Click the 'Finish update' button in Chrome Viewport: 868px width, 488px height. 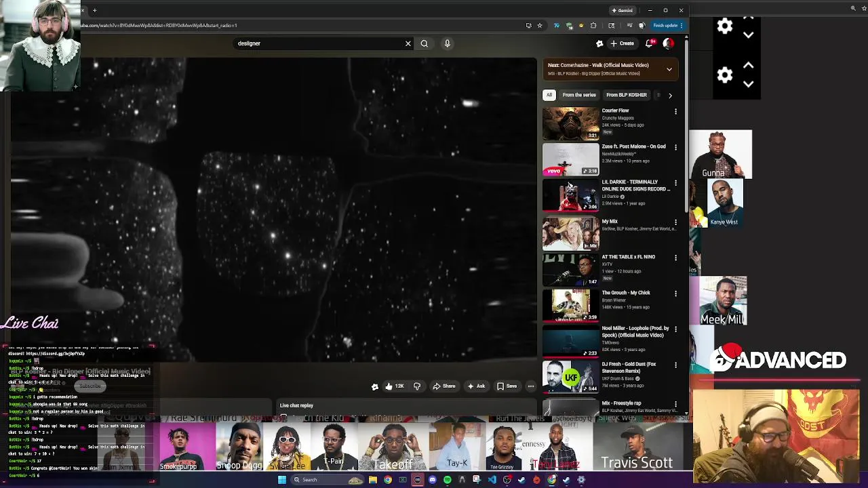pyautogui.click(x=667, y=26)
